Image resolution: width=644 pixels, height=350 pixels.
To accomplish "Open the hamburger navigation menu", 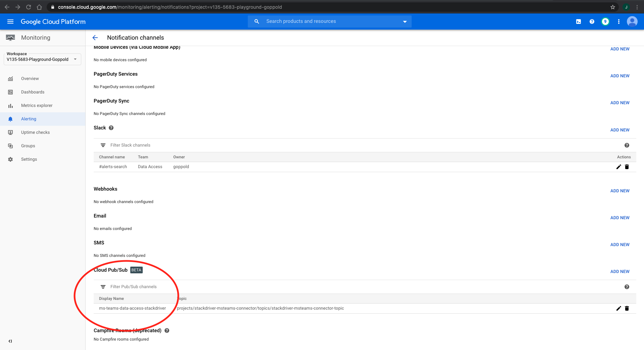I will 10,22.
